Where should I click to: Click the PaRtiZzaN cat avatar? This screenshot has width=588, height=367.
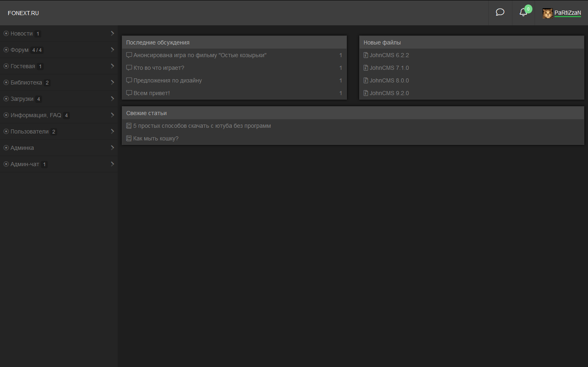(548, 13)
